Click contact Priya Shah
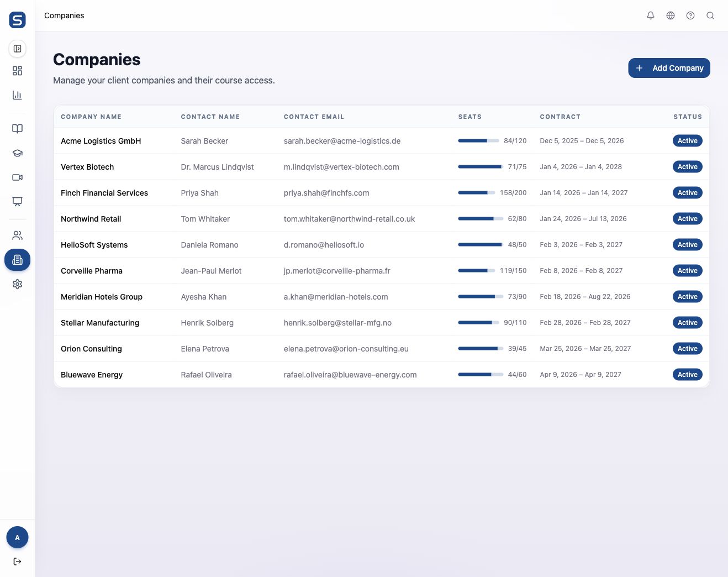Screen dimensions: 728x577 (200, 193)
